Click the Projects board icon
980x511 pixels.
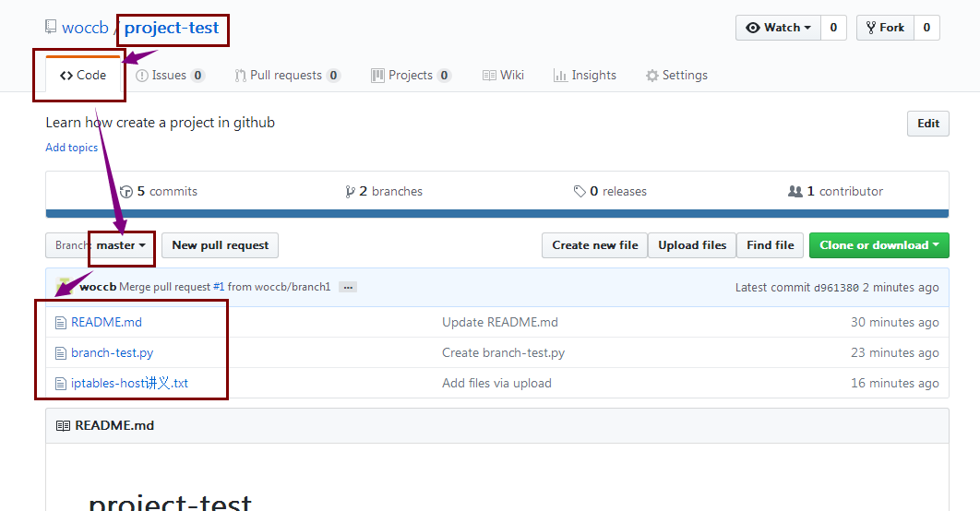[x=377, y=76]
